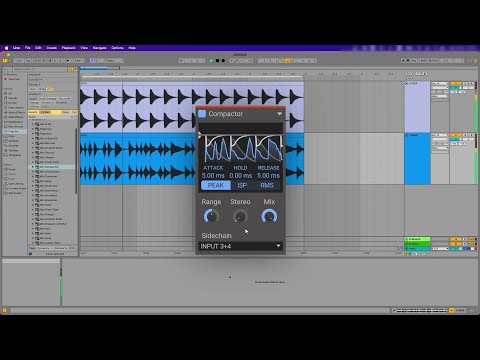
Task: Expand the last visible plugin row in browser list
Action: [x=33, y=243]
